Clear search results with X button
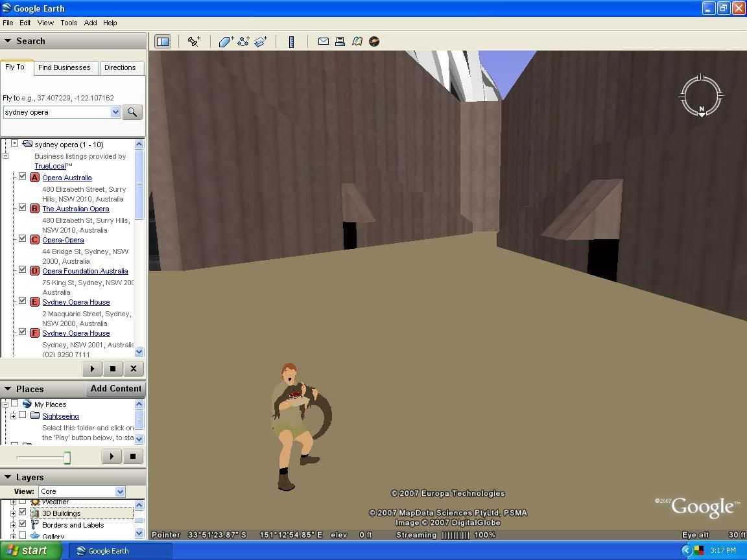 tap(134, 369)
